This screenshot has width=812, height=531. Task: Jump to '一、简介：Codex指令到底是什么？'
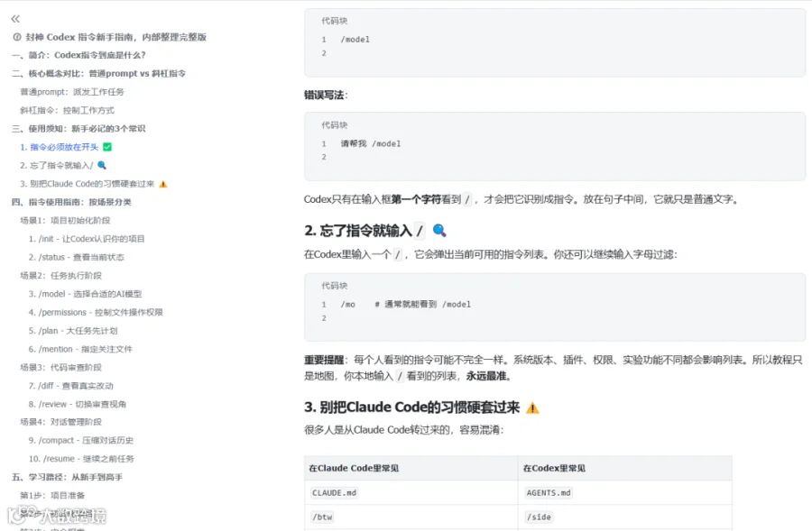78,55
